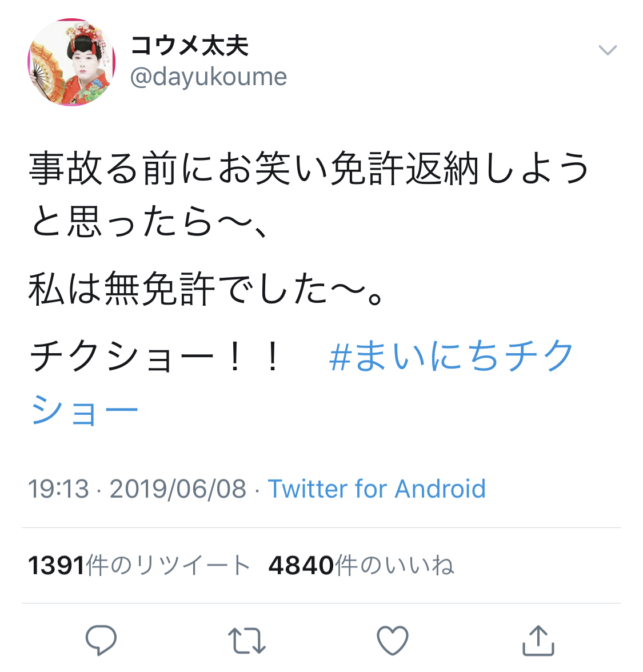Image resolution: width=643 pixels, height=672 pixels.
Task: Click the コウメ太夫 display name
Action: [190, 46]
